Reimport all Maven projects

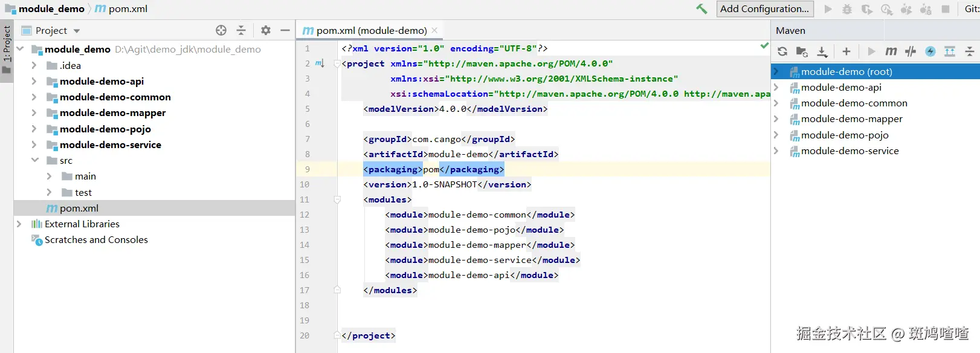782,51
